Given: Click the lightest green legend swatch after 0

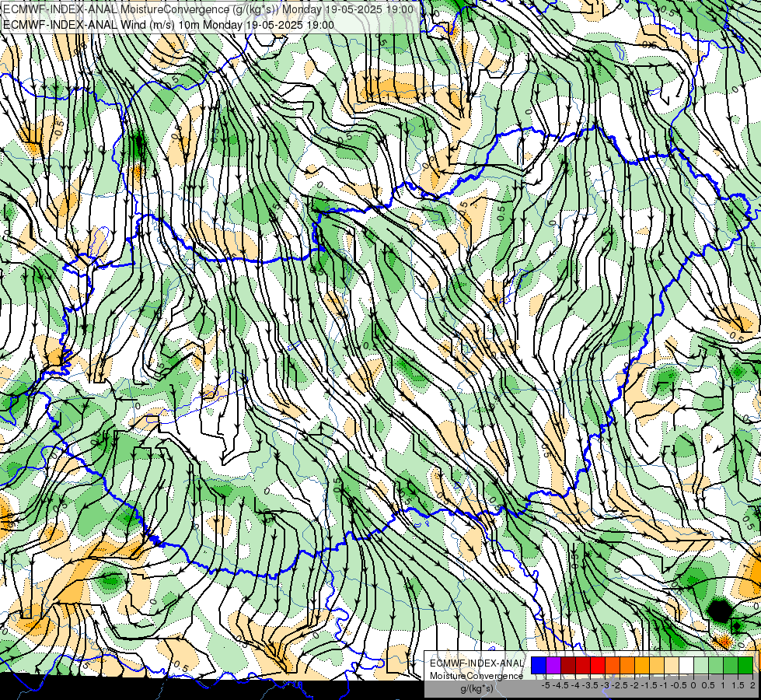Looking at the screenshot, I should click(x=701, y=666).
